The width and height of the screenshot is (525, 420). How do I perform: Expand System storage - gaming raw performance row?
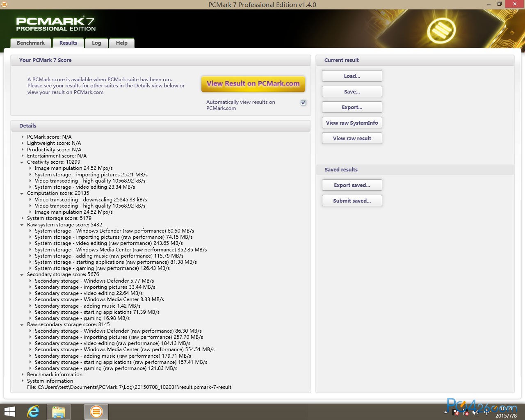pos(30,268)
